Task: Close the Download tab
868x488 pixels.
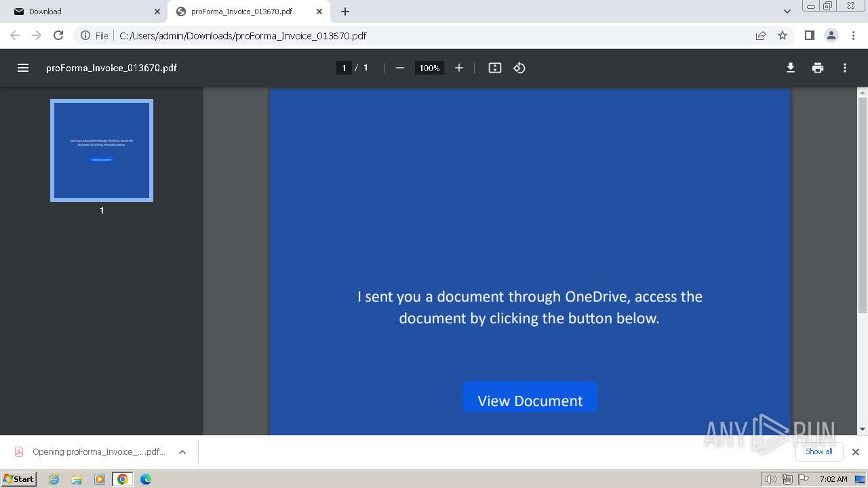Action: click(157, 12)
